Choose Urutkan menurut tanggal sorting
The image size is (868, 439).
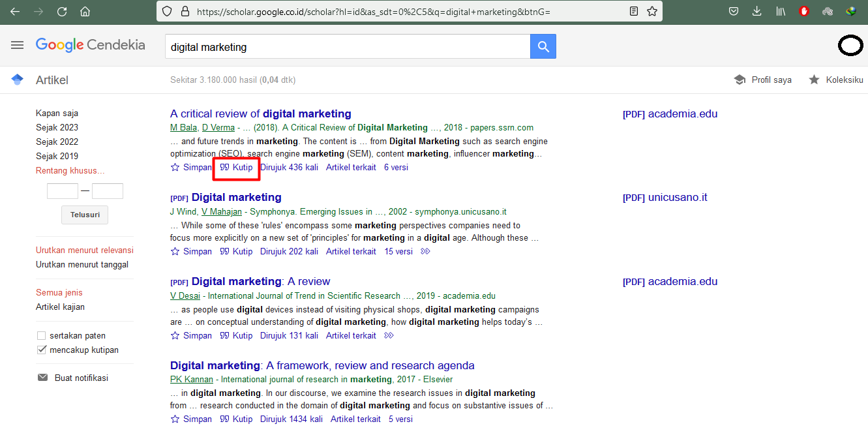82,264
